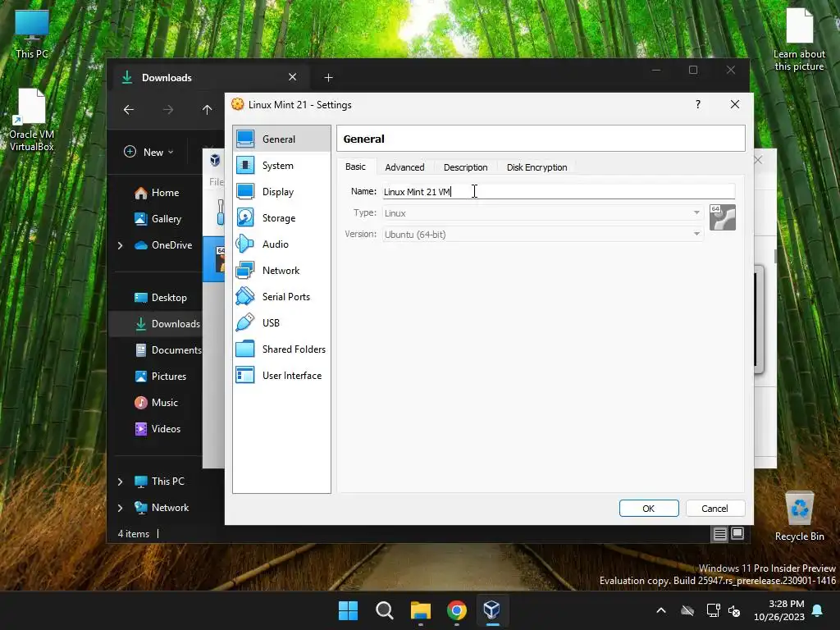This screenshot has width=840, height=630.
Task: Confirm settings with OK button
Action: 649,509
